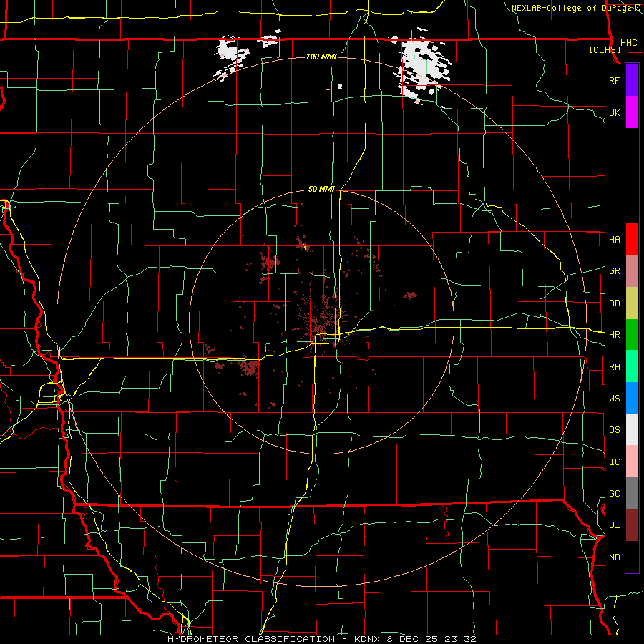Click the HYDROMETEOR CLASSIFICATION caption text

pos(251,639)
